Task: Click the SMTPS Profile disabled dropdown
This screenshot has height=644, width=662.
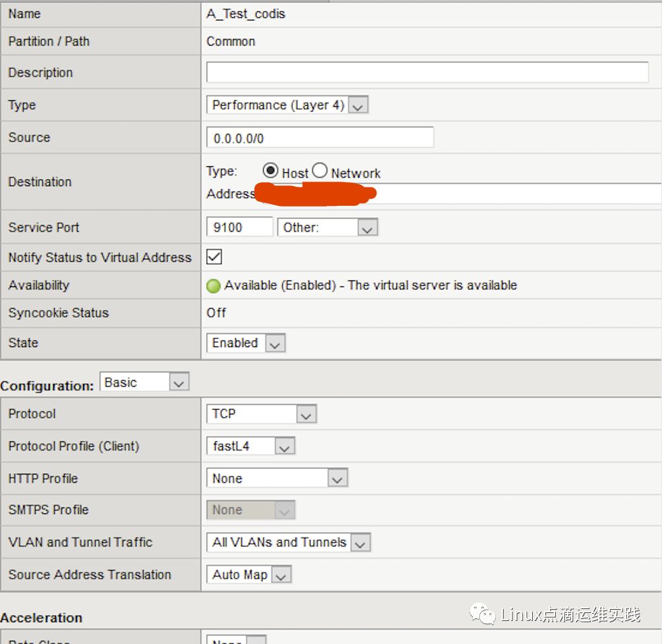Action: tap(251, 509)
